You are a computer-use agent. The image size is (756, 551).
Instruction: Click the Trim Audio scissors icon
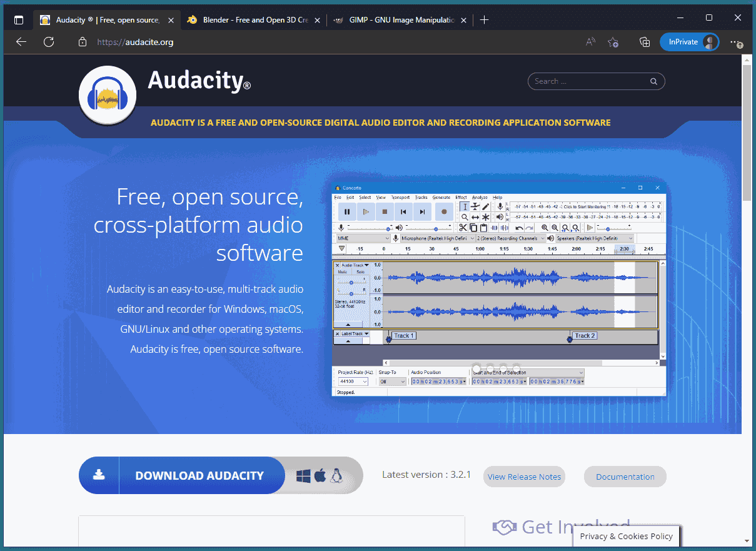click(462, 227)
